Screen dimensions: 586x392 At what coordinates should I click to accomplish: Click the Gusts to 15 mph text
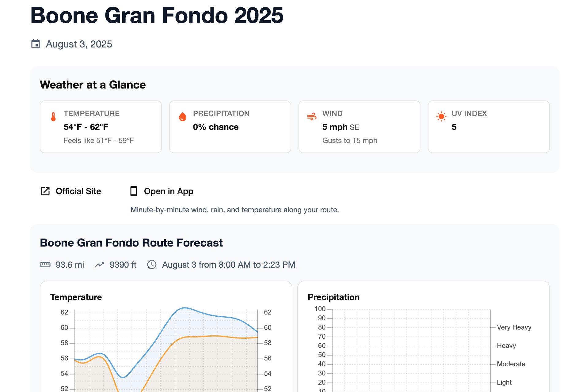tap(350, 141)
